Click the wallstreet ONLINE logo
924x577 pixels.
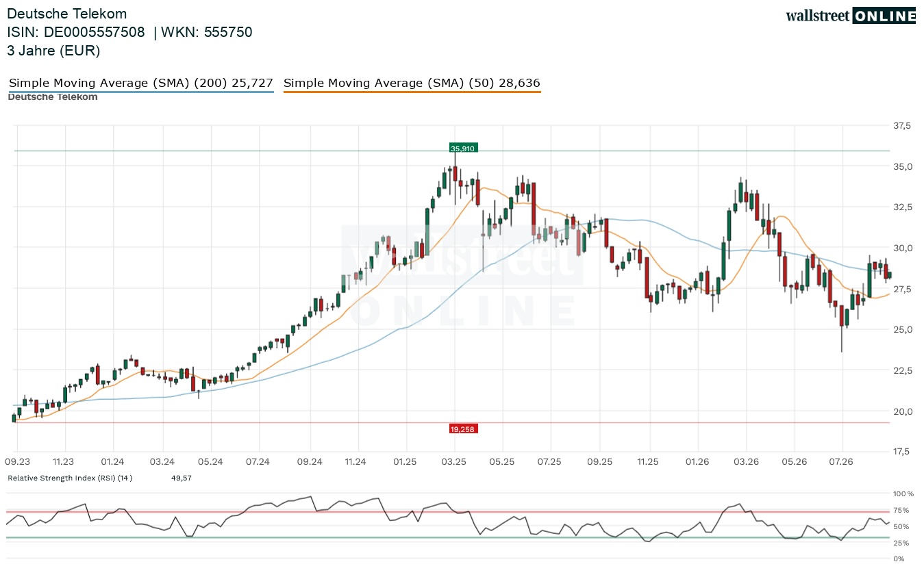(850, 16)
